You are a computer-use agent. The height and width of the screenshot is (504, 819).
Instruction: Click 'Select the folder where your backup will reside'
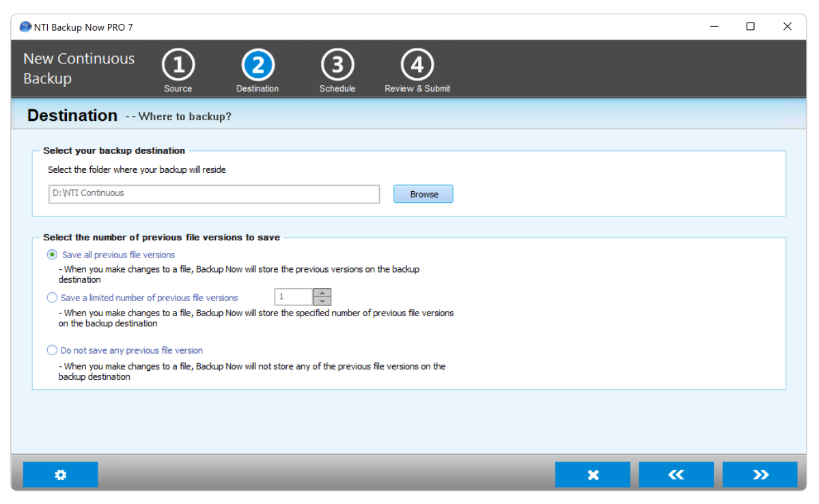tap(137, 170)
